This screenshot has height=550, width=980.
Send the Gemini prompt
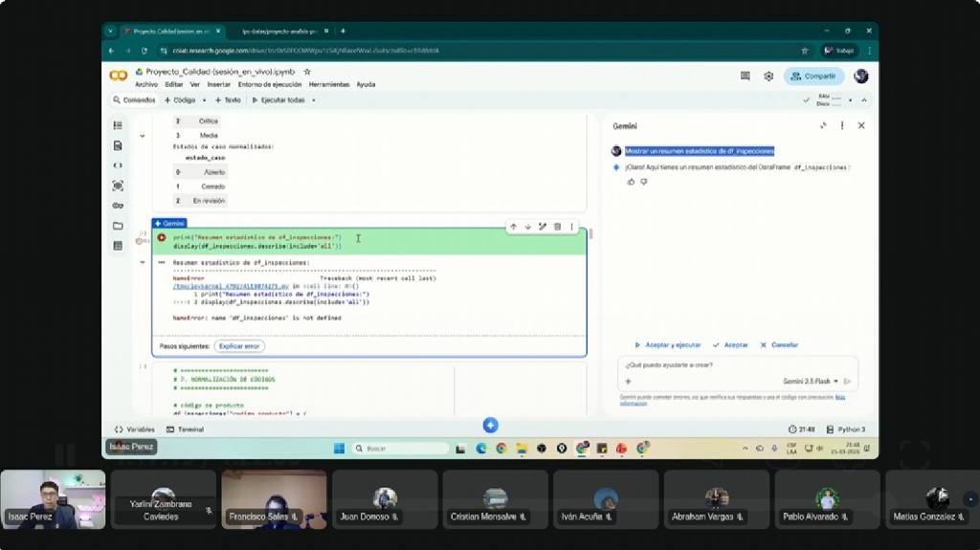pyautogui.click(x=848, y=382)
